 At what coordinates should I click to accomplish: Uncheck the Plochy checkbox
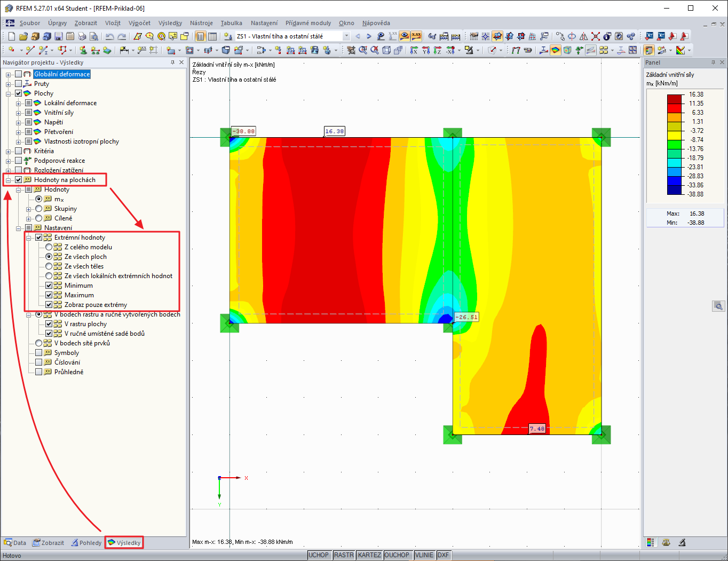coord(19,93)
